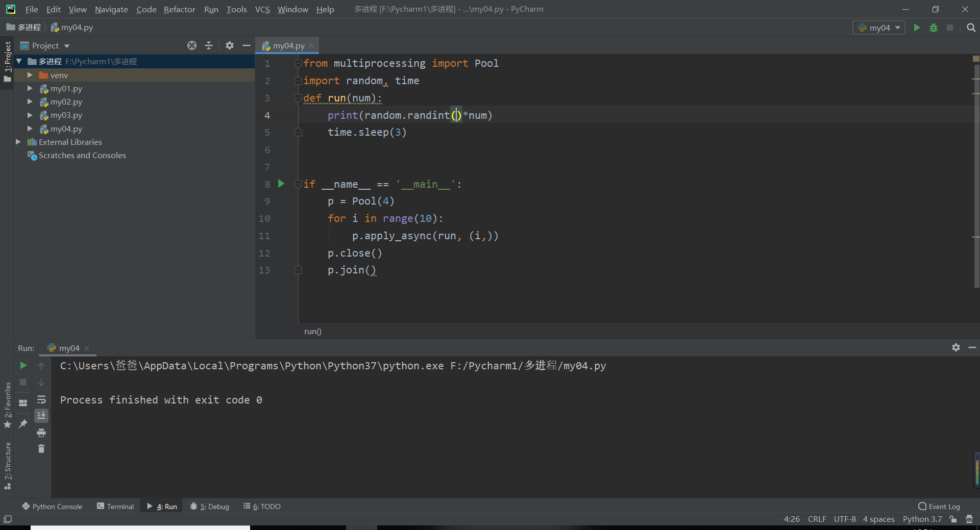Collapse the 多进程 root folder
Screen dimensions: 980x530
pyautogui.click(x=19, y=61)
